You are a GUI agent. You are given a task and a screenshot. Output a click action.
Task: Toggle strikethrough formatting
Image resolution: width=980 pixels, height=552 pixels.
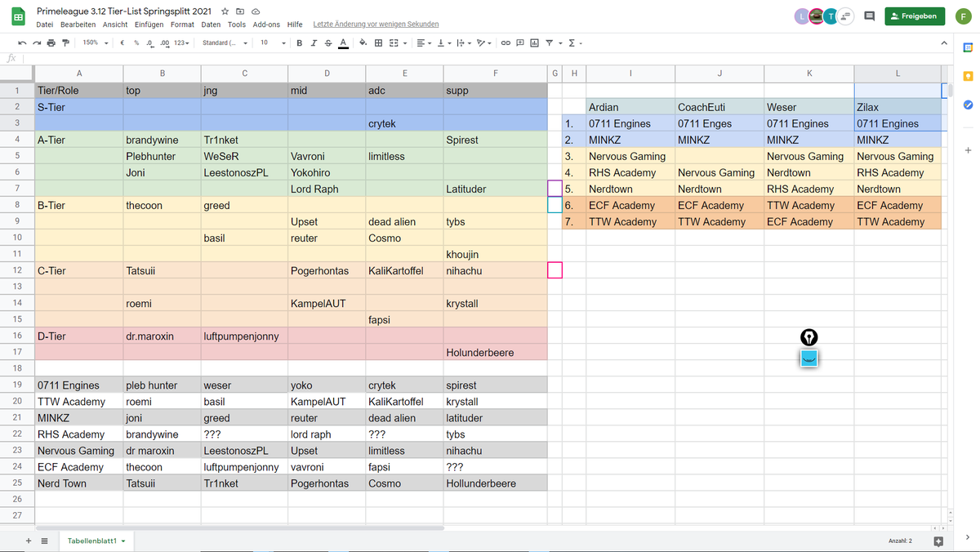pos(327,42)
